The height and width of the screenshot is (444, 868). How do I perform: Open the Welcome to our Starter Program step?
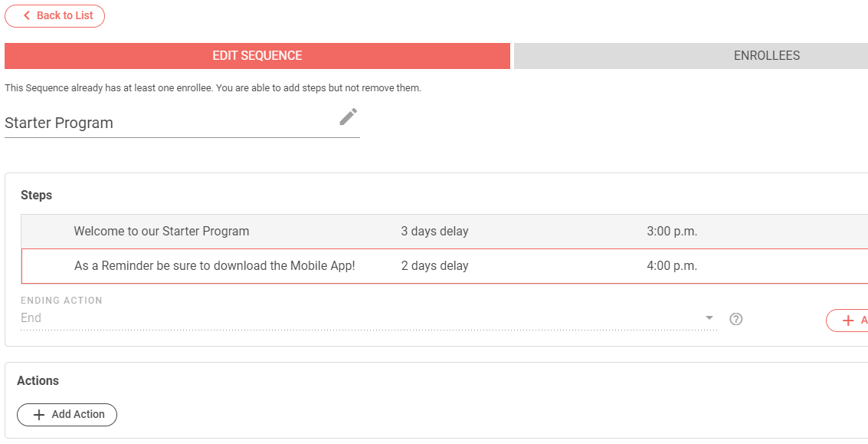point(162,232)
